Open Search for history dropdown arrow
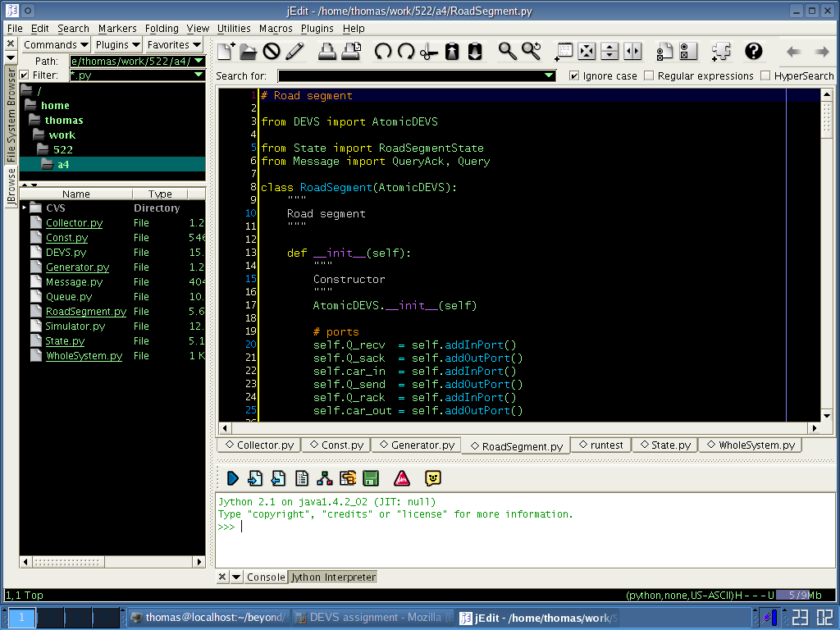The width and height of the screenshot is (840, 630). pos(549,75)
